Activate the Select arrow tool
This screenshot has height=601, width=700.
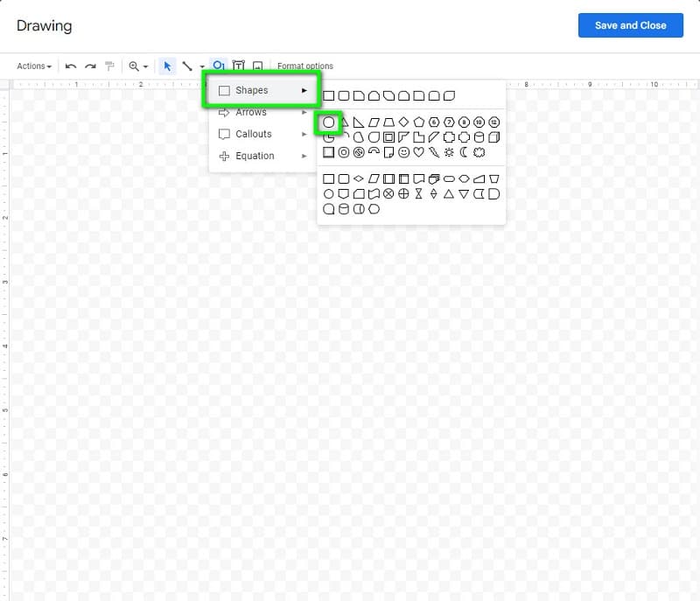click(x=166, y=66)
